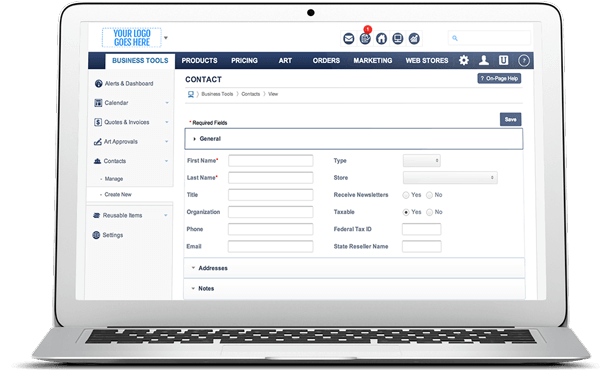Click the Federal Tax ID field
The image size is (610, 370).
[422, 229]
